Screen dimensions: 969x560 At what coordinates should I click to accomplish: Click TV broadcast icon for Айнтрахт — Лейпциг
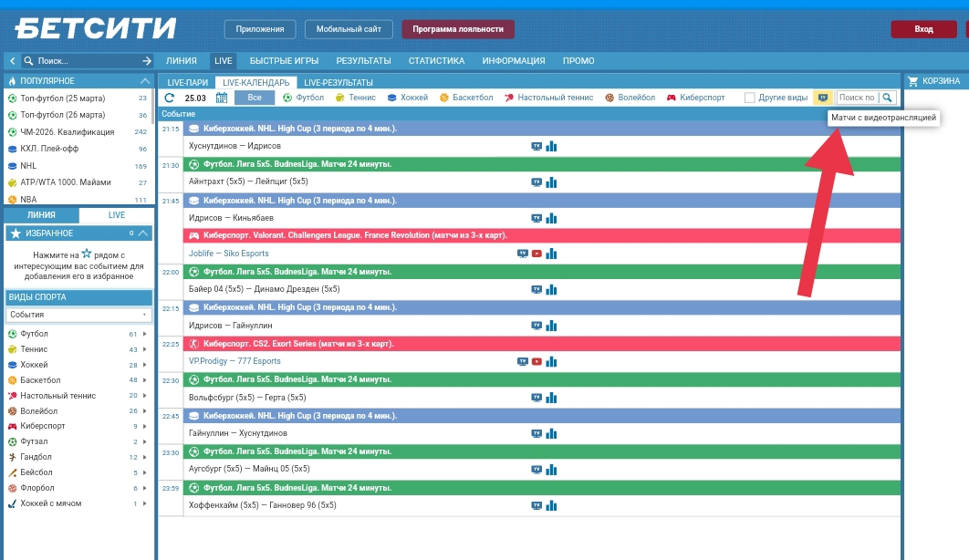click(537, 181)
